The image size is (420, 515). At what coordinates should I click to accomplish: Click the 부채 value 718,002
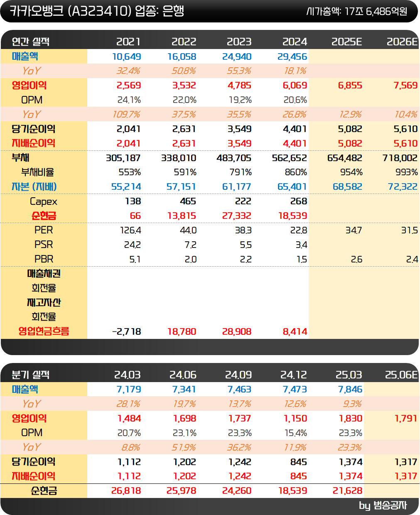[400, 158]
